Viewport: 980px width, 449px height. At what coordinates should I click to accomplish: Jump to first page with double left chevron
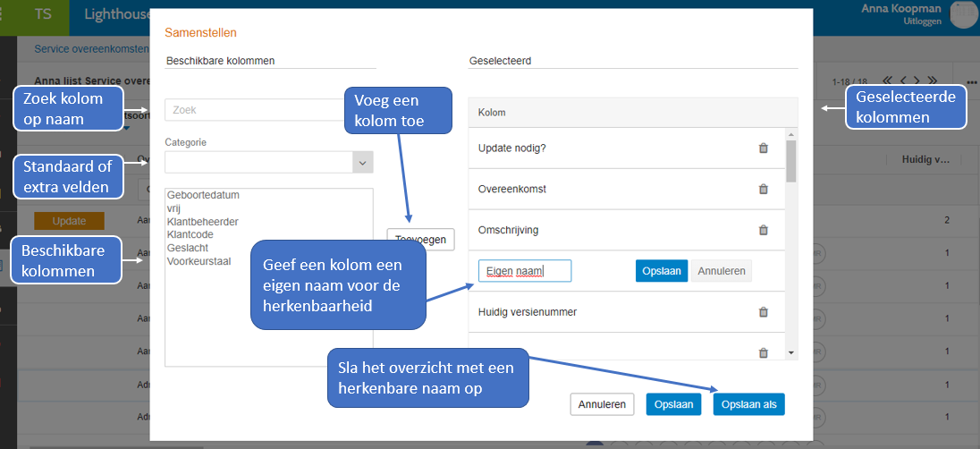(x=888, y=80)
